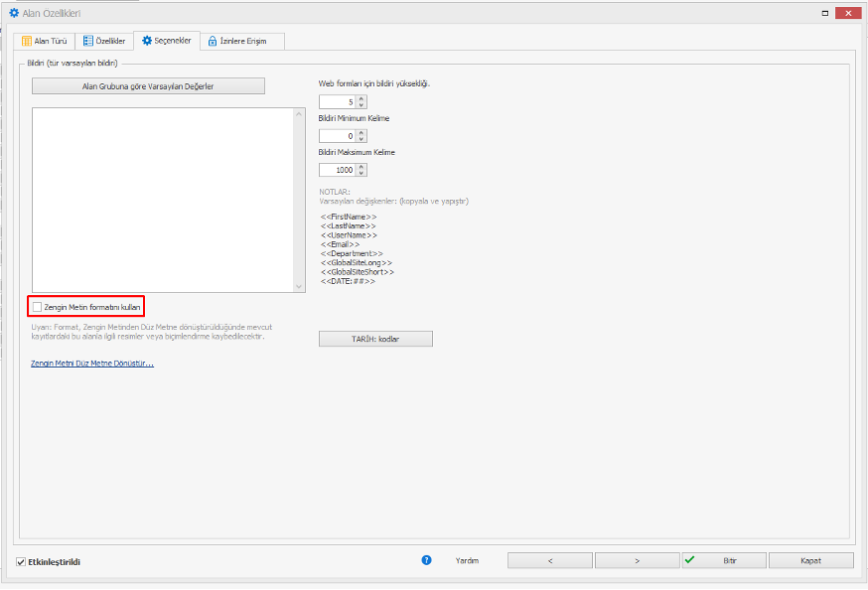Click the Minimum Kelime field showing 0

tap(337, 136)
